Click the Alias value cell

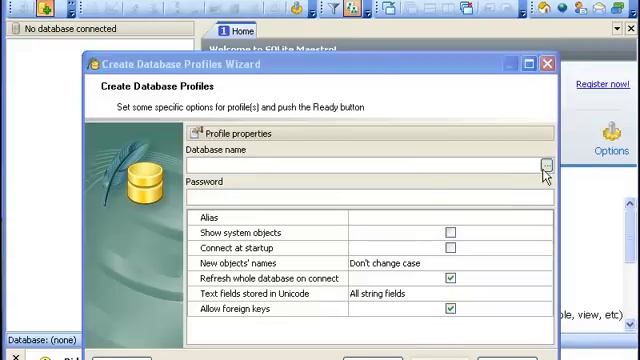pos(451,218)
